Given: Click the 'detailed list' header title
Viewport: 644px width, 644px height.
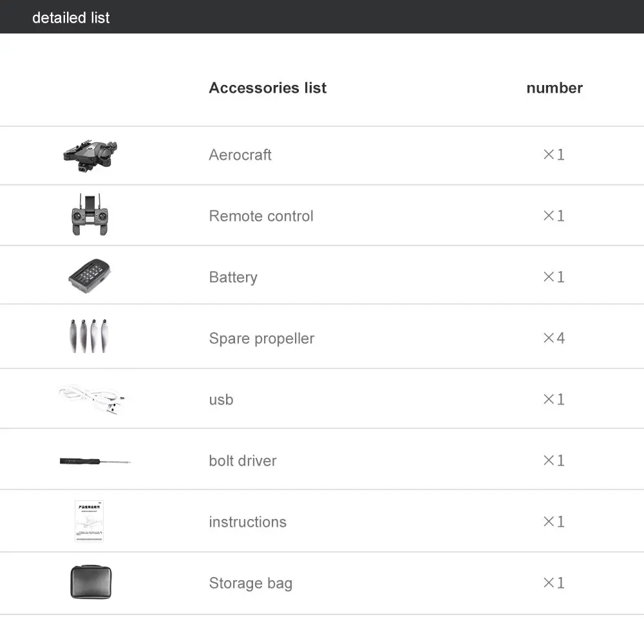Looking at the screenshot, I should pos(71,17).
